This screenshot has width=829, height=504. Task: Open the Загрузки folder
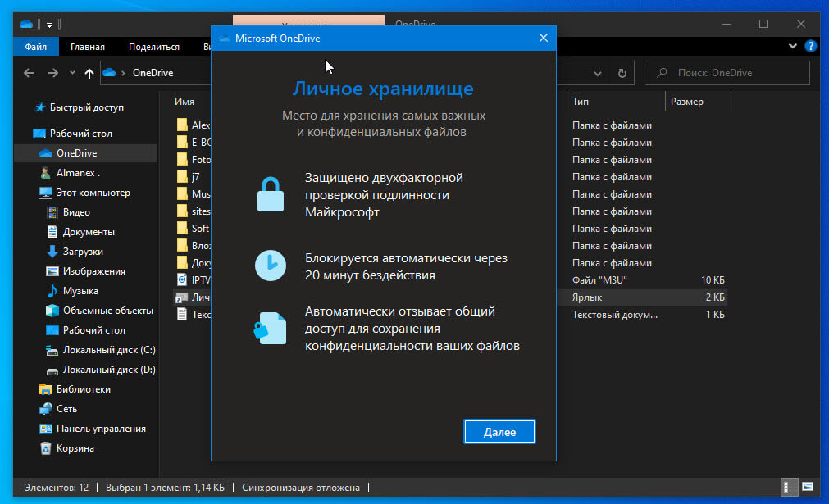pos(83,252)
